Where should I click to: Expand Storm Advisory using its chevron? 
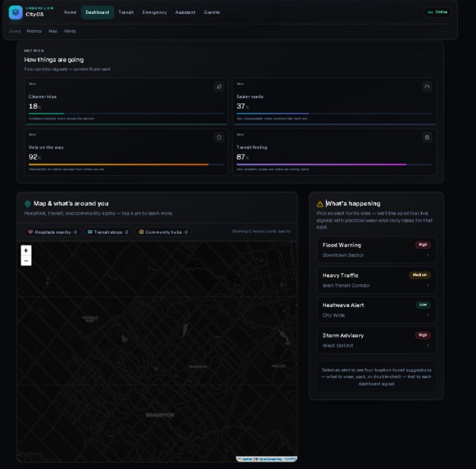tap(428, 345)
